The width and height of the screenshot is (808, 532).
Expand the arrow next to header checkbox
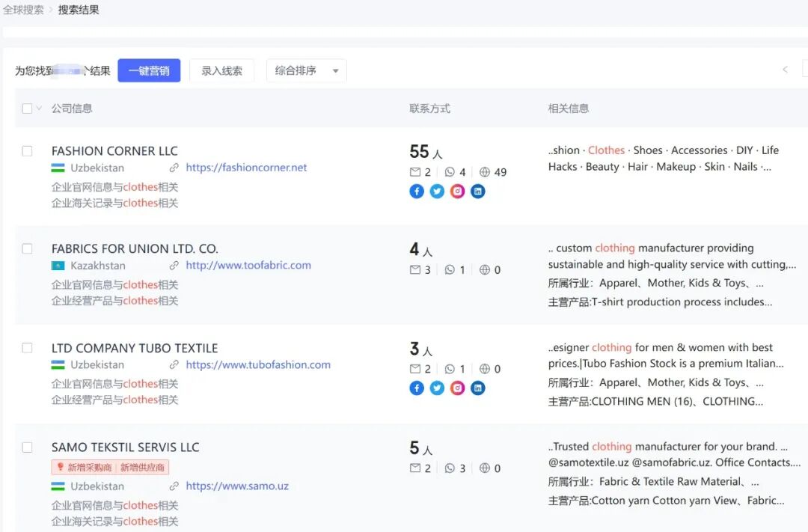(39, 108)
